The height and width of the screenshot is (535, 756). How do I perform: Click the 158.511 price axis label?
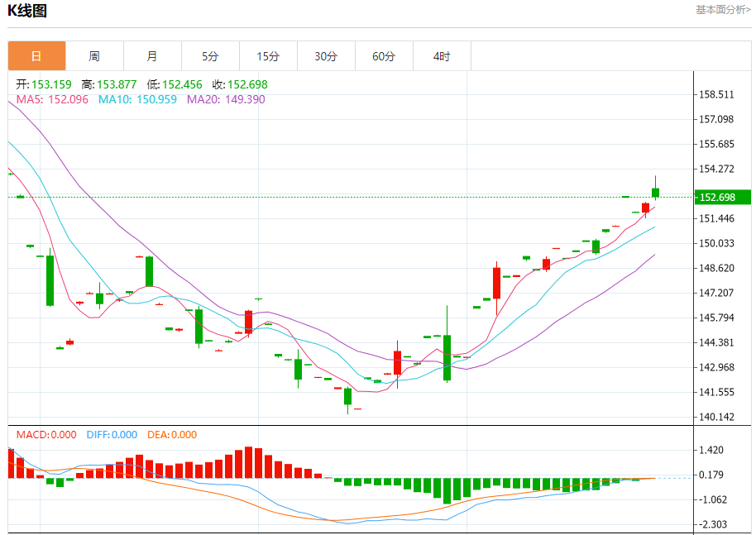click(x=716, y=94)
